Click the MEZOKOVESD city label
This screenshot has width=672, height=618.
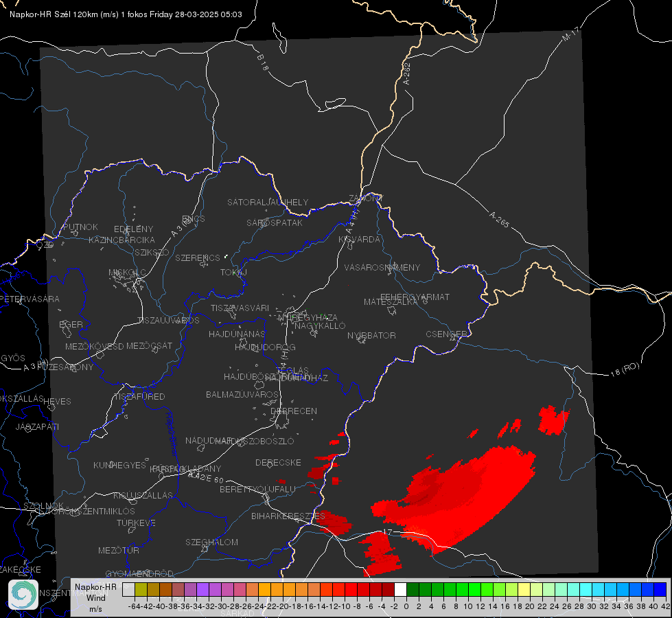point(95,346)
